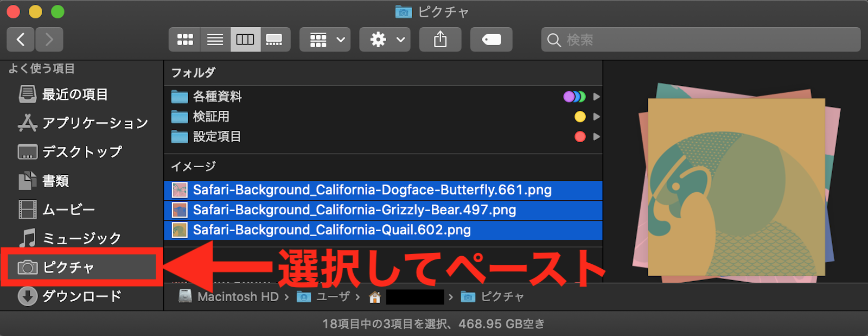The width and height of the screenshot is (868, 336).
Task: Click ピクチャ in the path bar
Action: point(493,297)
